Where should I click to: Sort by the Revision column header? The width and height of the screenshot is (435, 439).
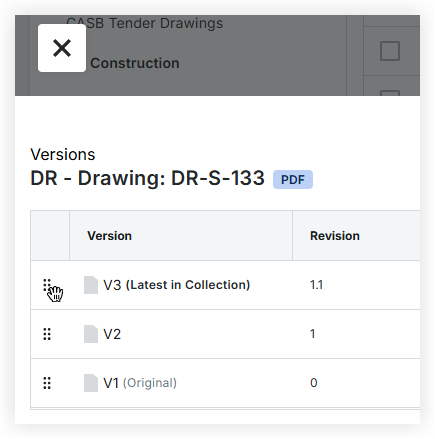tap(335, 236)
